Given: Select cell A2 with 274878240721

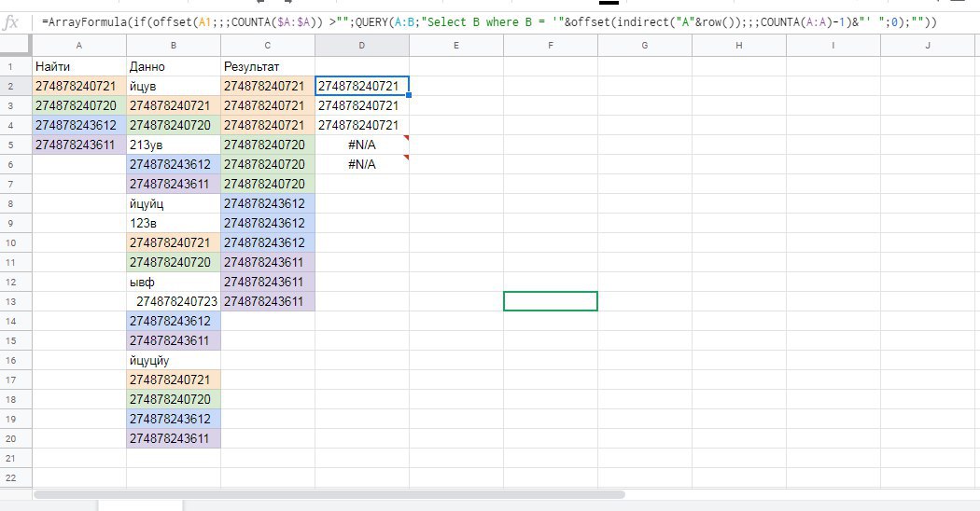Looking at the screenshot, I should [79, 86].
